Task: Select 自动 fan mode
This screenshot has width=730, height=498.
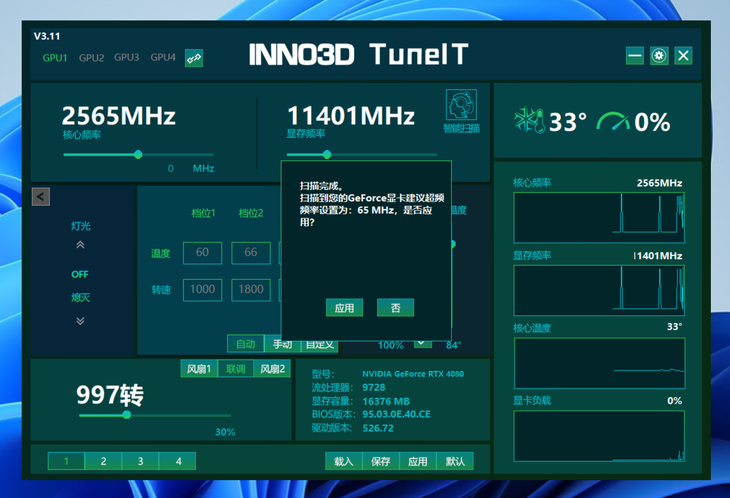Action: (x=246, y=344)
